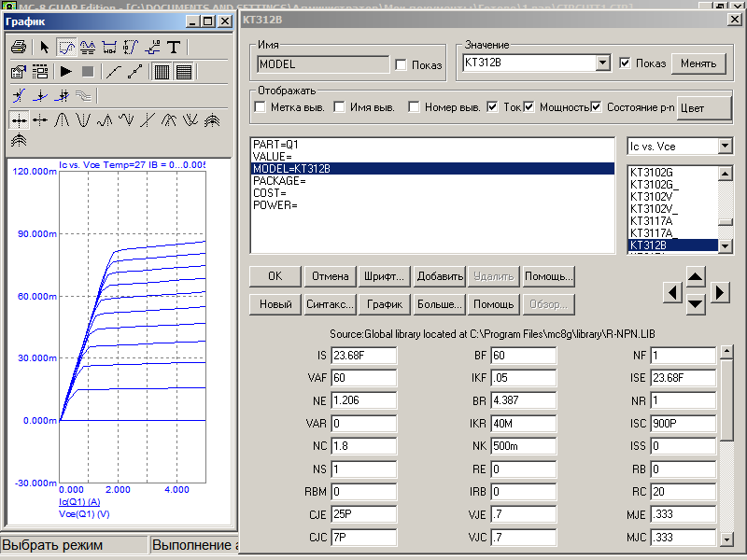The height and width of the screenshot is (560, 747).
Task: Open the KT312B value dropdown
Action: 603,63
